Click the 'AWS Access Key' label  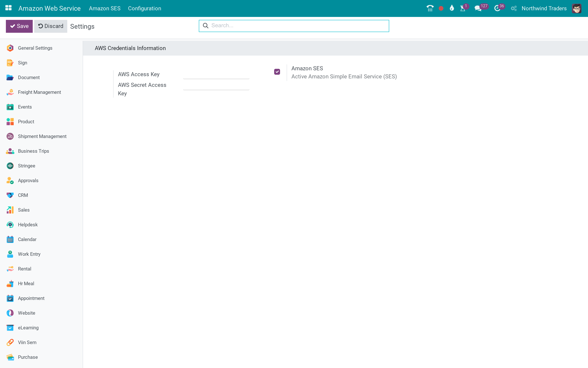(139, 74)
